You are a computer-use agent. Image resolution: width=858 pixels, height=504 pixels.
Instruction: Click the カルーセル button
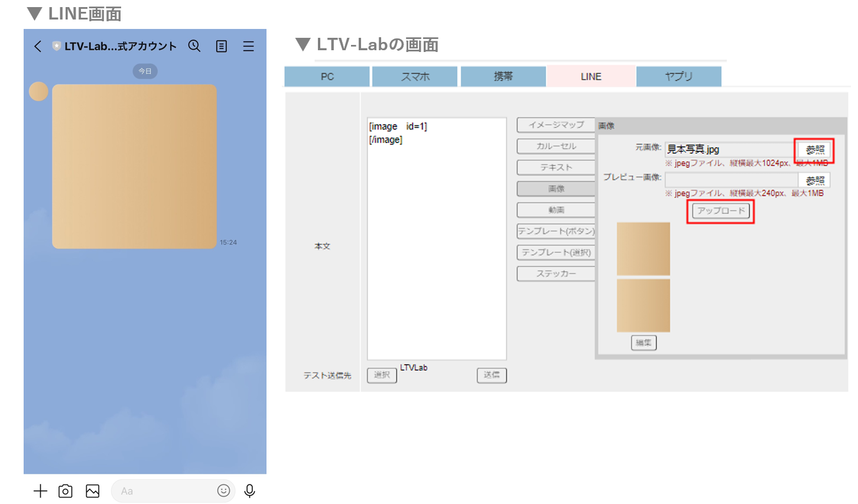[x=555, y=146]
